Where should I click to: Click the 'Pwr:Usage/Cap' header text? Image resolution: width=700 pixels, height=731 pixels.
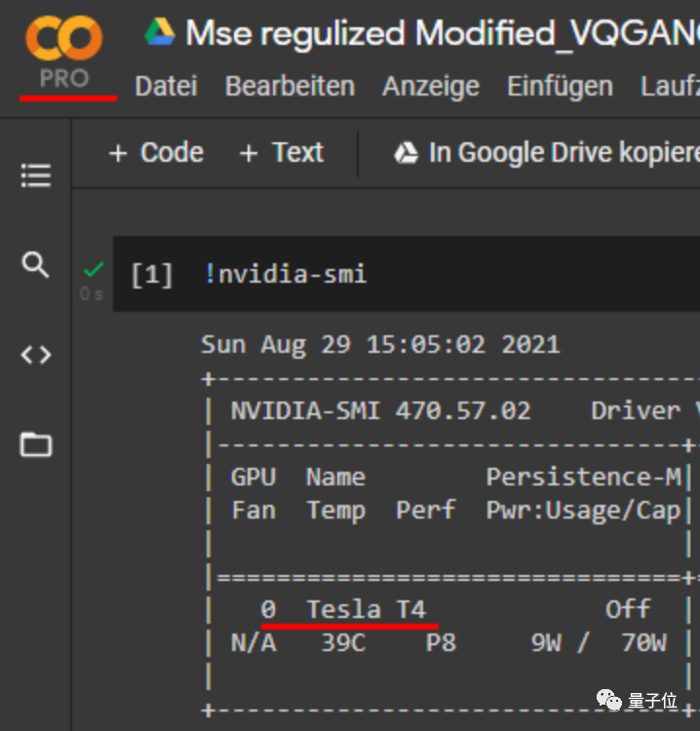coord(583,511)
